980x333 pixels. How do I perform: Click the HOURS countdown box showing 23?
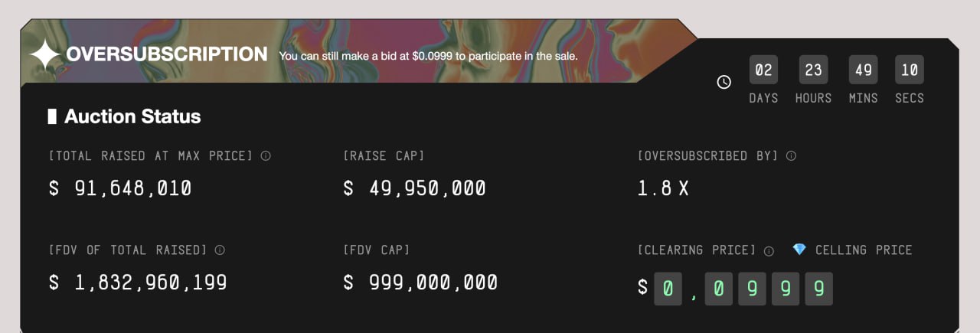pyautogui.click(x=813, y=70)
